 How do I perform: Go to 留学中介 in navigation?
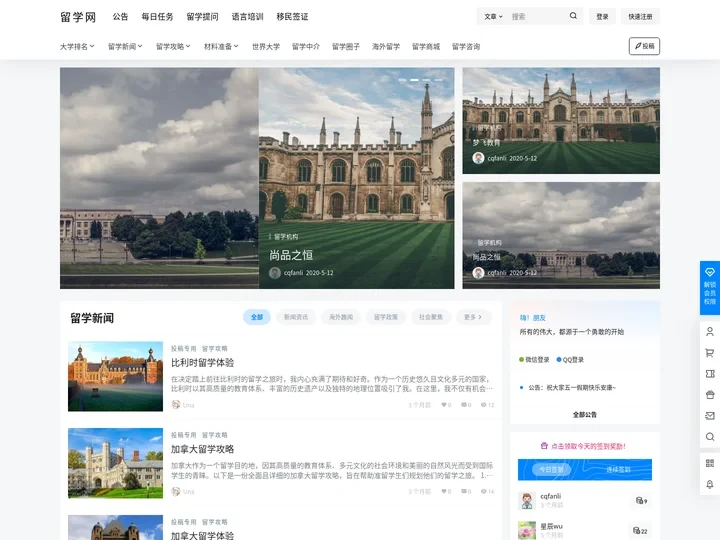pyautogui.click(x=306, y=46)
